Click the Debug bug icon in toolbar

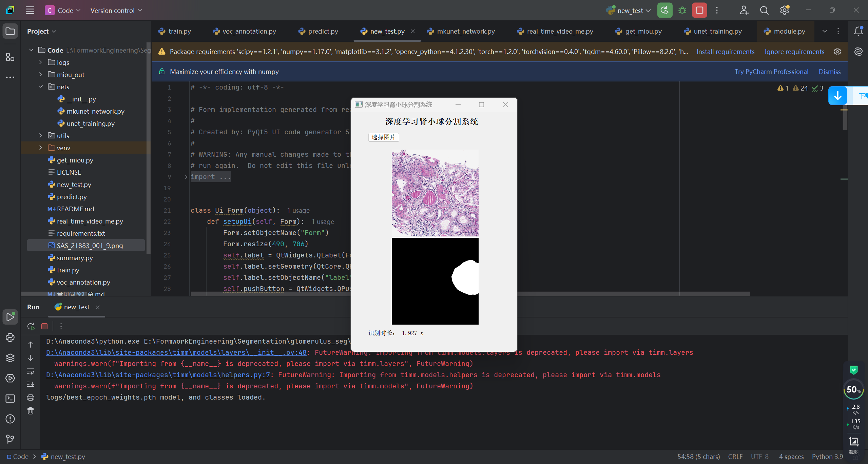682,11
